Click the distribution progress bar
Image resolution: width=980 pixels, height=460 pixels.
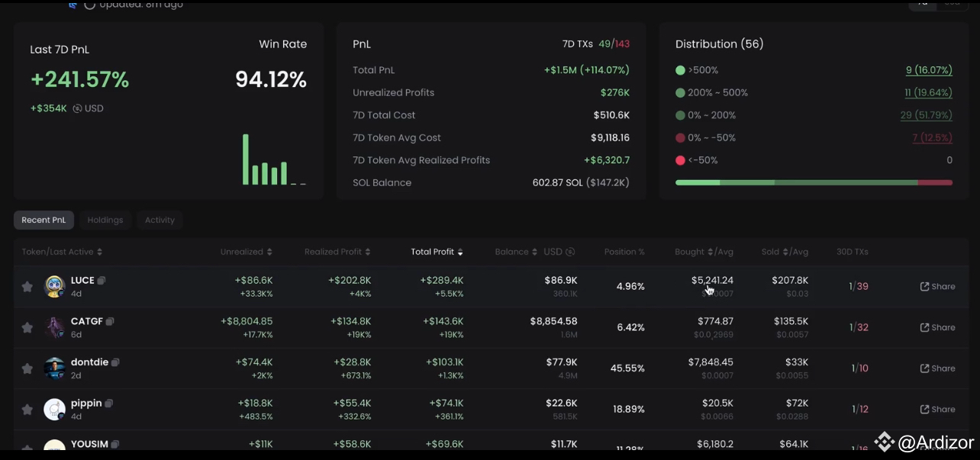point(813,182)
